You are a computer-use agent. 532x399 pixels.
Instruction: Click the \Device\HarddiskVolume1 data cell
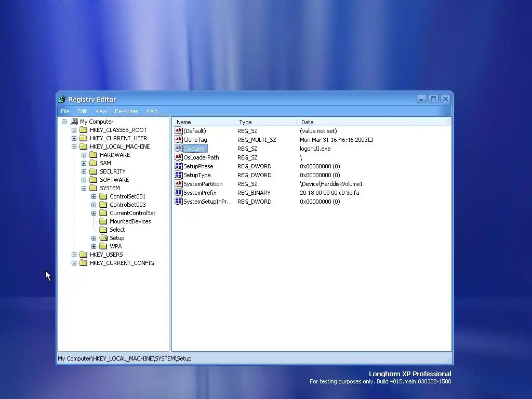click(x=331, y=184)
